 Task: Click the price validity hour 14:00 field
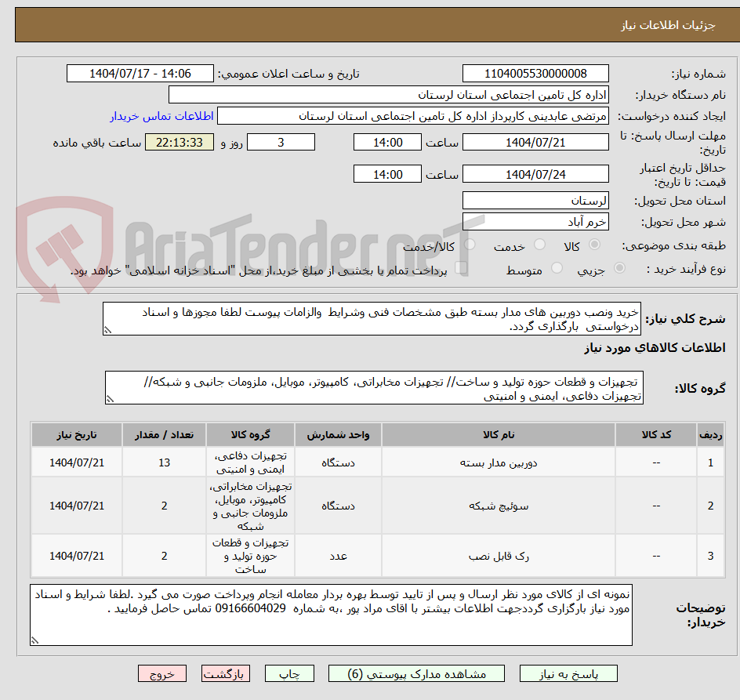point(387,174)
